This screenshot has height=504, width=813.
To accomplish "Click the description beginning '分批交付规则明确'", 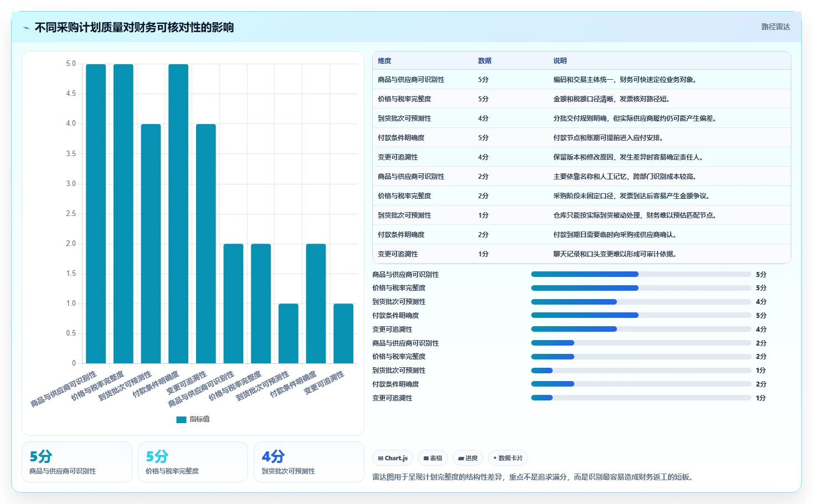I will coord(635,119).
